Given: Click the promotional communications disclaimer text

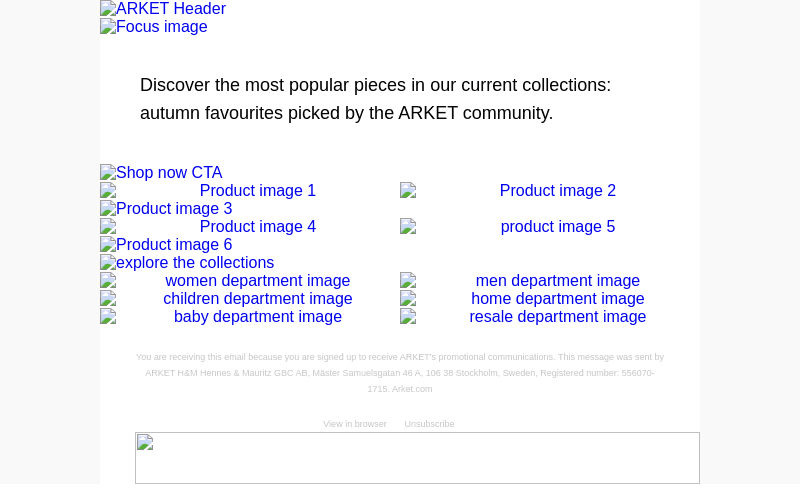Looking at the screenshot, I should (x=400, y=373).
